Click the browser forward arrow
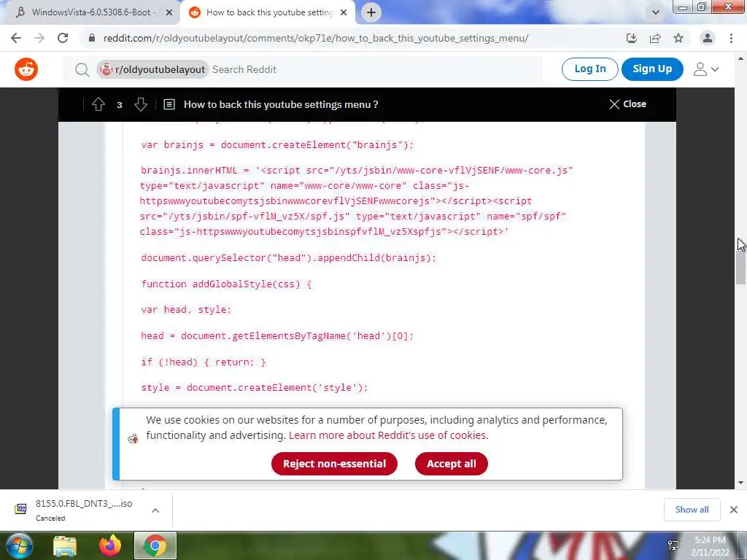 (39, 38)
